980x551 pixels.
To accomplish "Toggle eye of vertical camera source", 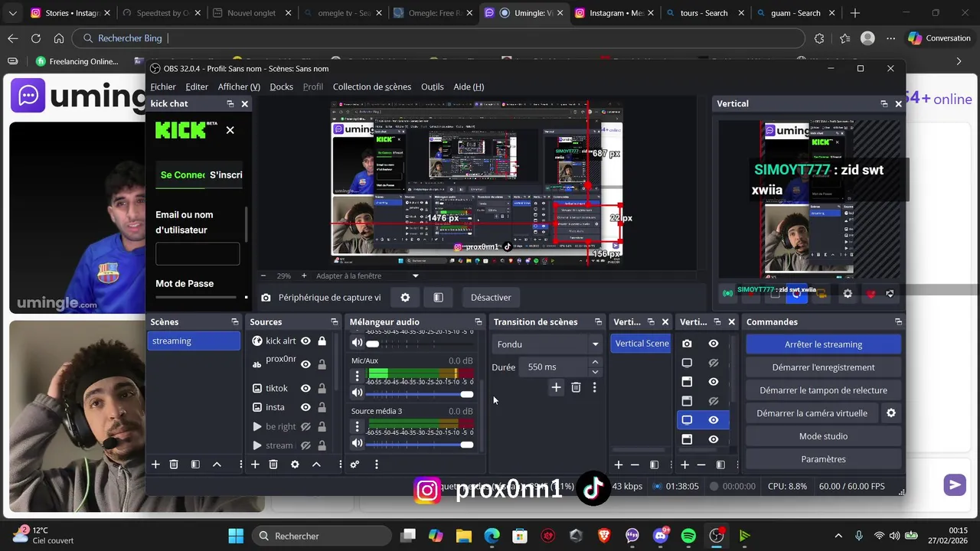I will [x=714, y=344].
